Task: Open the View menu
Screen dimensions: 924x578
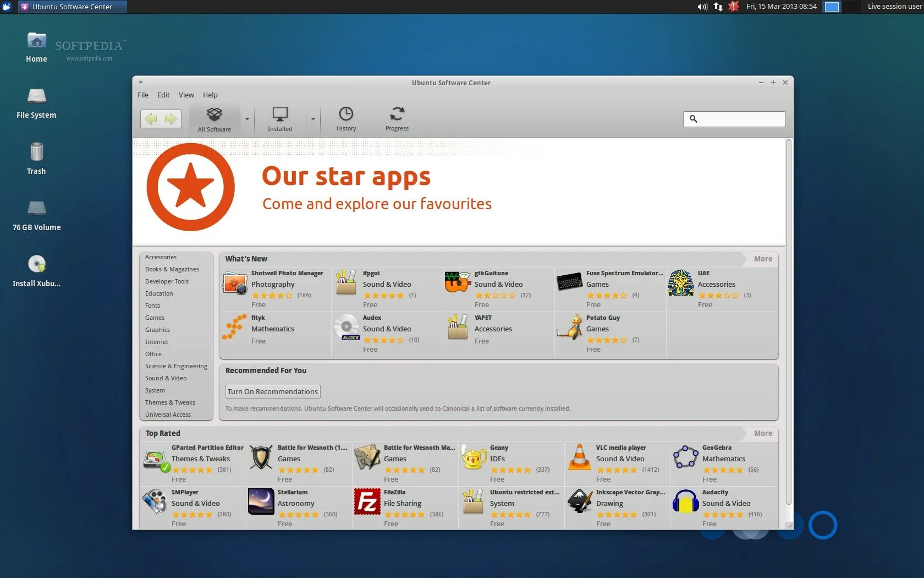Action: (x=186, y=95)
